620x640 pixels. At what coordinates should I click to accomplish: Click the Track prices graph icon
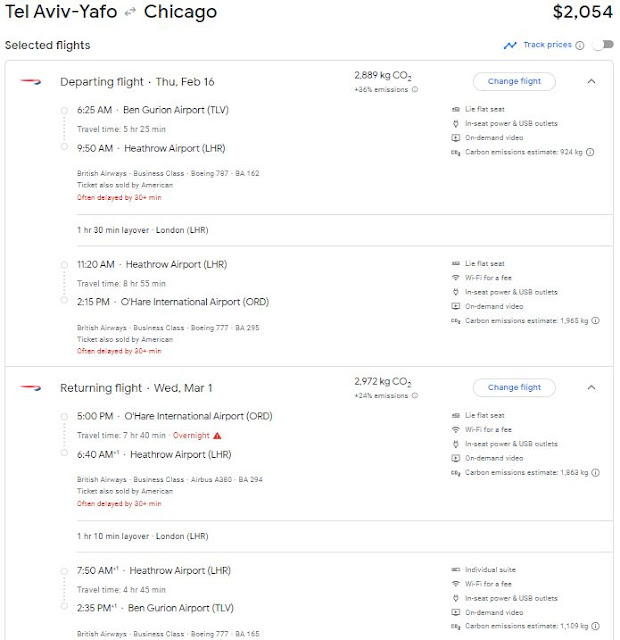510,45
